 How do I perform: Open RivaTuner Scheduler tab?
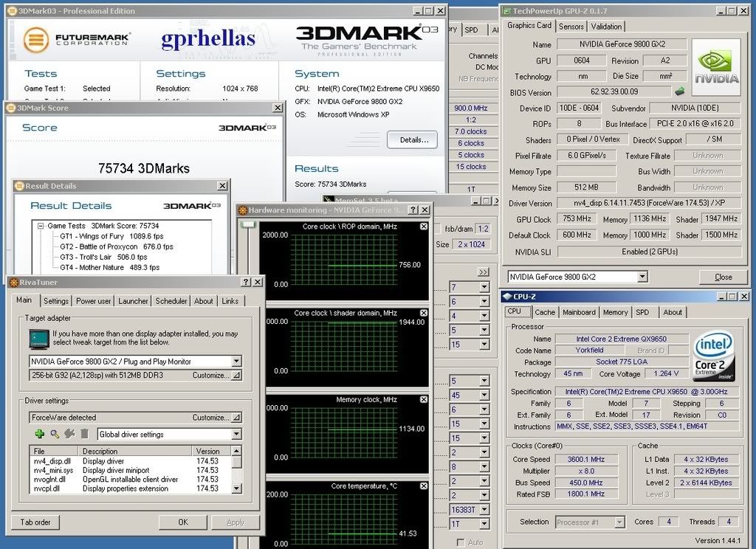[x=171, y=301]
